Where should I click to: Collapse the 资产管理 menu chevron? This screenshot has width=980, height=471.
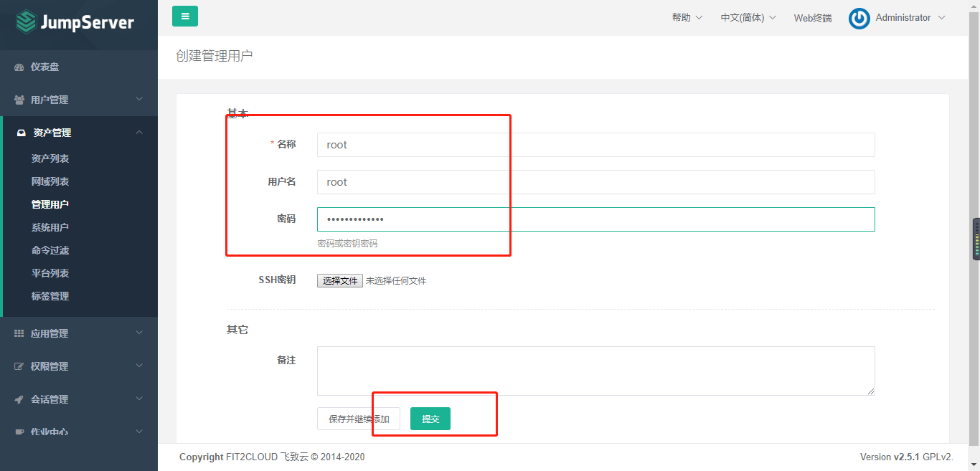[x=139, y=132]
